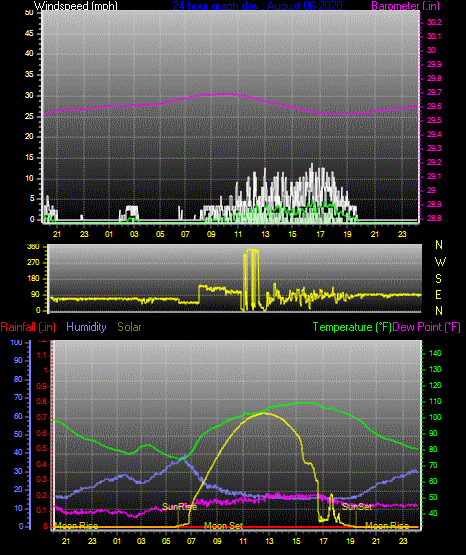Viewport: 466px width, 555px height.
Task: Click rainfall axis value "0.7"
Action: pyautogui.click(x=41, y=418)
